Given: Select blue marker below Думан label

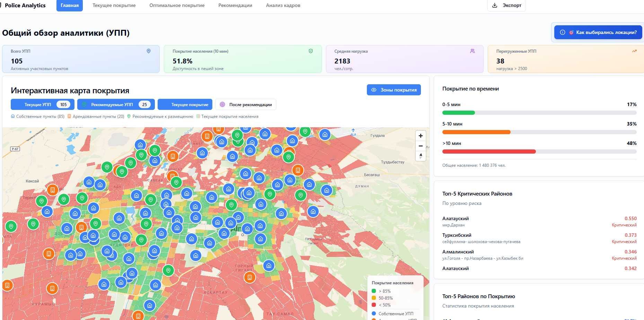Looking at the screenshot, I should pos(326,190).
